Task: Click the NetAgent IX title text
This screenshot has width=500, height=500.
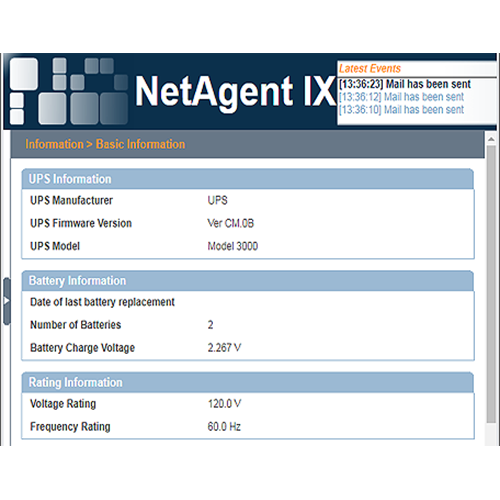Action: point(235,92)
